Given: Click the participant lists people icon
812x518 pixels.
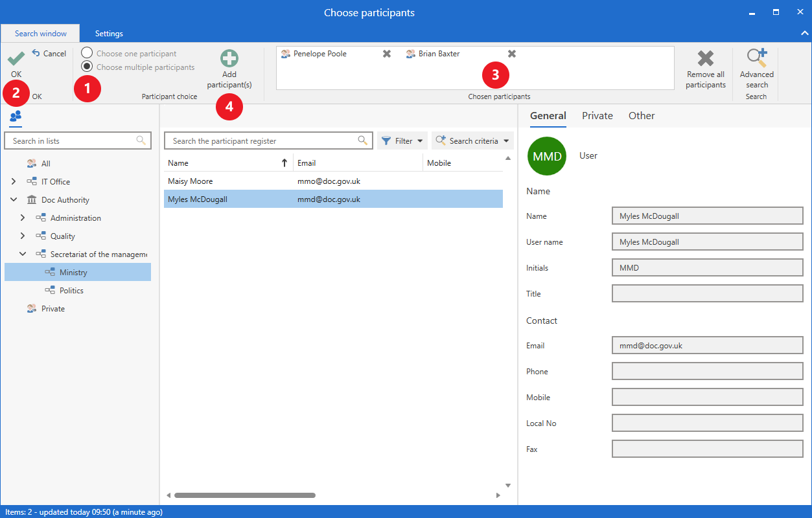Looking at the screenshot, I should click(16, 116).
